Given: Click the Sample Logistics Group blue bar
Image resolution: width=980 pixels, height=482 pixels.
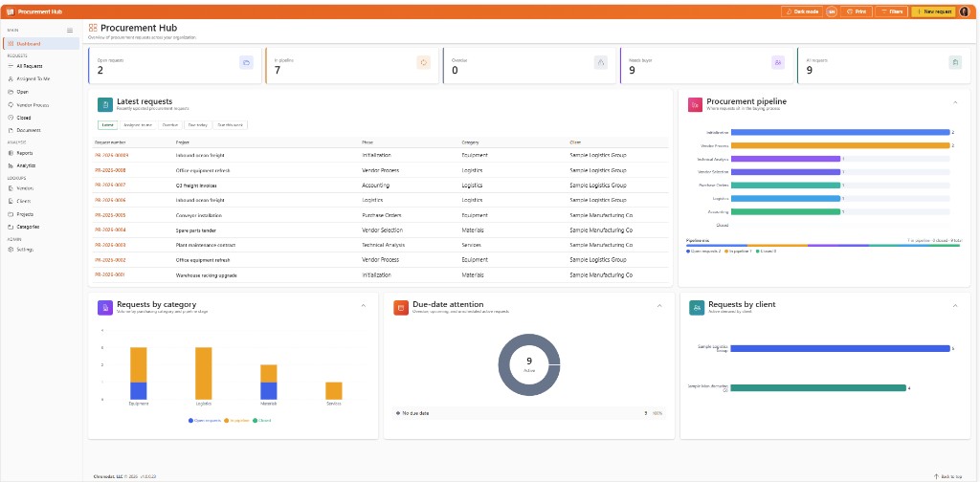Looking at the screenshot, I should point(840,348).
